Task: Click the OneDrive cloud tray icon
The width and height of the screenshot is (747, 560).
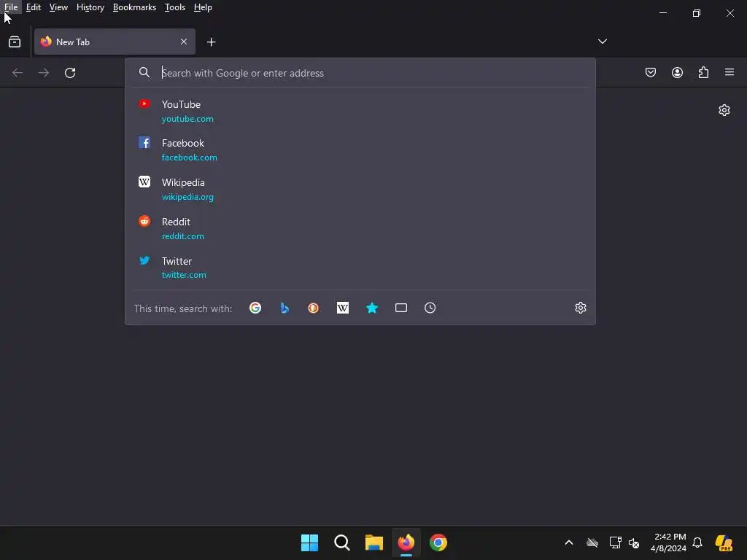Action: point(592,542)
